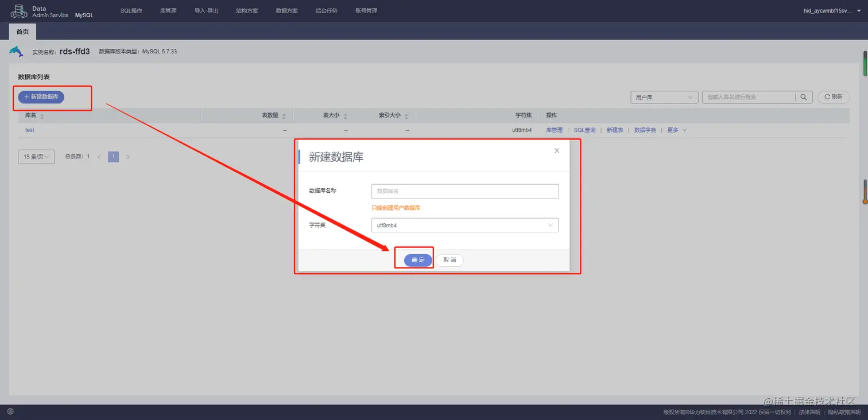
Task: Click the 总条数: 1 text
Action: [x=77, y=157]
